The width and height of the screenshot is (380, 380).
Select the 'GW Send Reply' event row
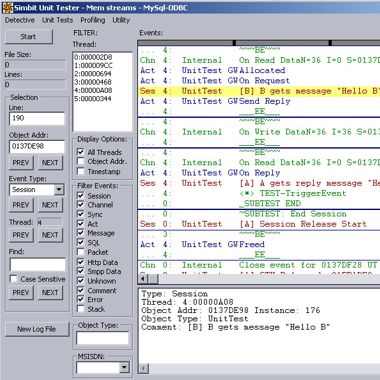coord(259,101)
